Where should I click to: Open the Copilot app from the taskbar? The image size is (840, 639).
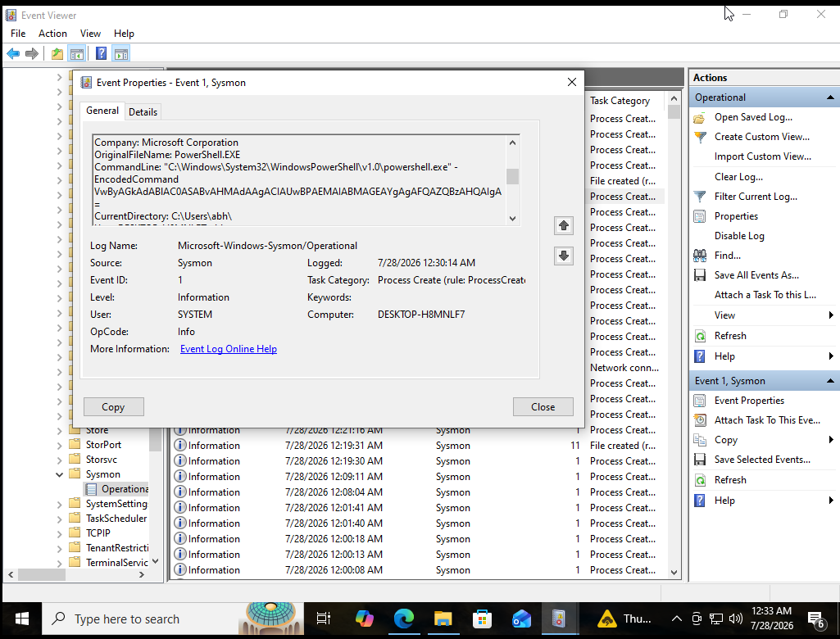tap(365, 619)
